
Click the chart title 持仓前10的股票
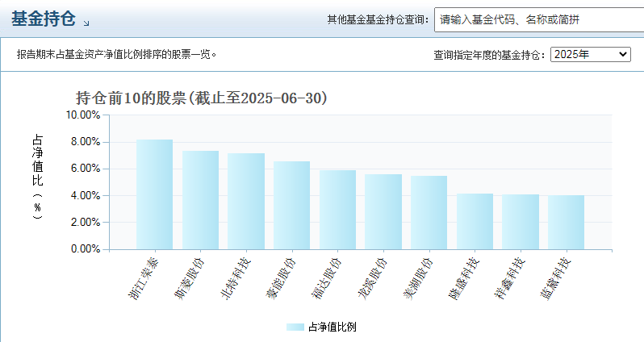[x=201, y=98]
